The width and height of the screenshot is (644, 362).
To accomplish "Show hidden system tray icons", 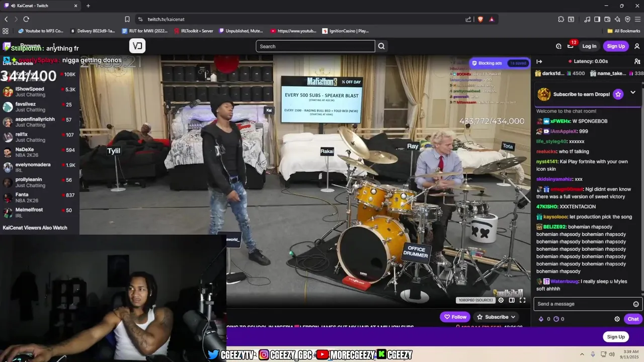I will point(582,354).
